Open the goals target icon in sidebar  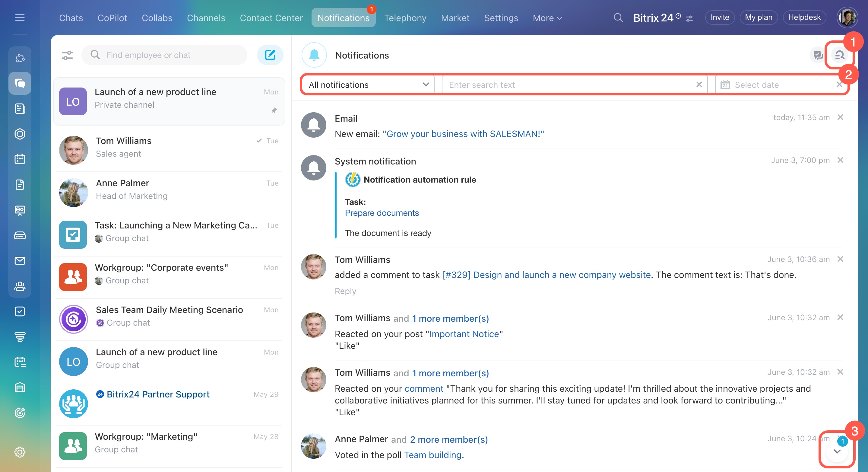click(x=20, y=413)
